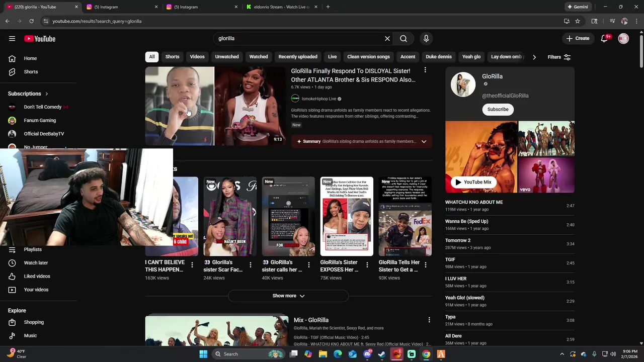
Task: Expand the video Summary chevron
Action: [x=424, y=142]
